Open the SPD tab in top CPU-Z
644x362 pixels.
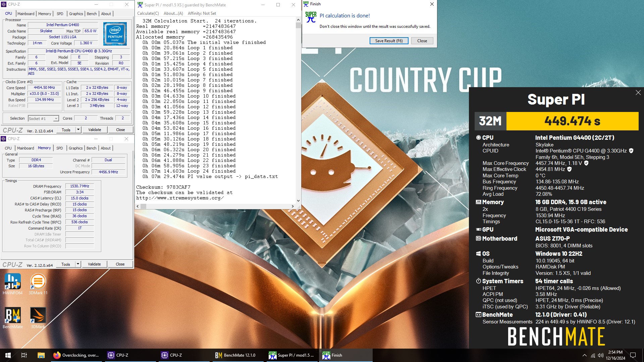pyautogui.click(x=60, y=14)
